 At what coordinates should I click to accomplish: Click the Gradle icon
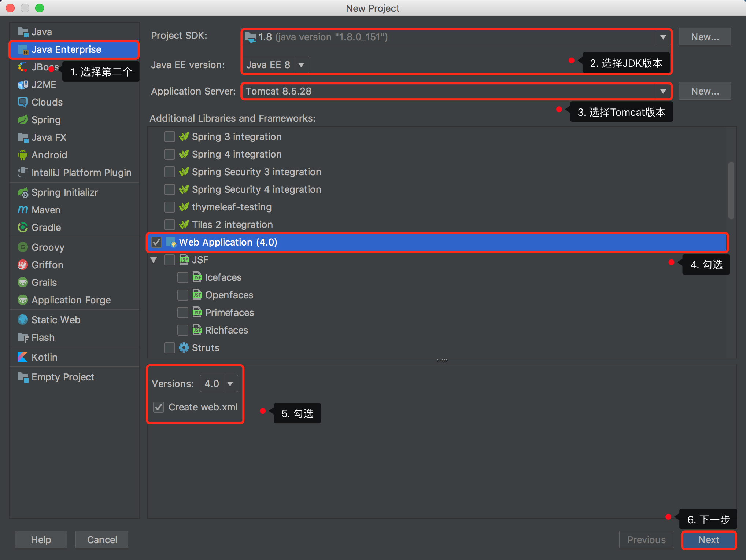23,228
